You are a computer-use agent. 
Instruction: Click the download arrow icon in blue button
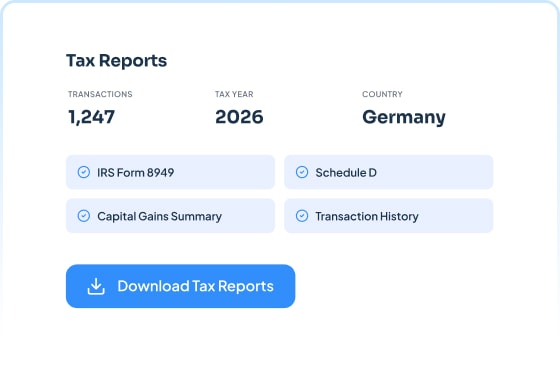tap(96, 286)
